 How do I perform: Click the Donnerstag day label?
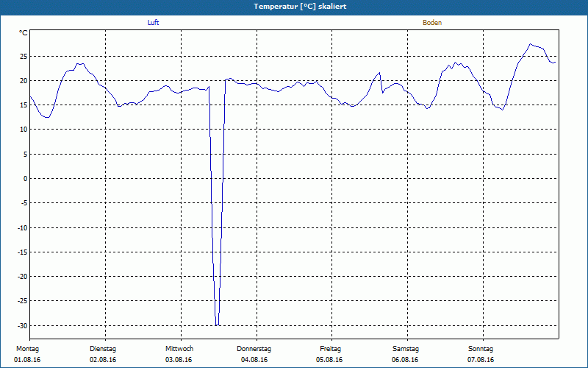pyautogui.click(x=254, y=349)
